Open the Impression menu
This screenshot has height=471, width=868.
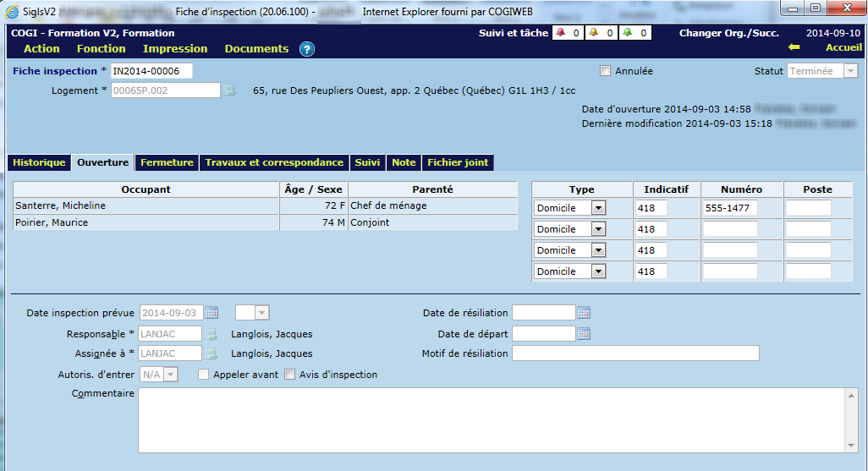(175, 49)
